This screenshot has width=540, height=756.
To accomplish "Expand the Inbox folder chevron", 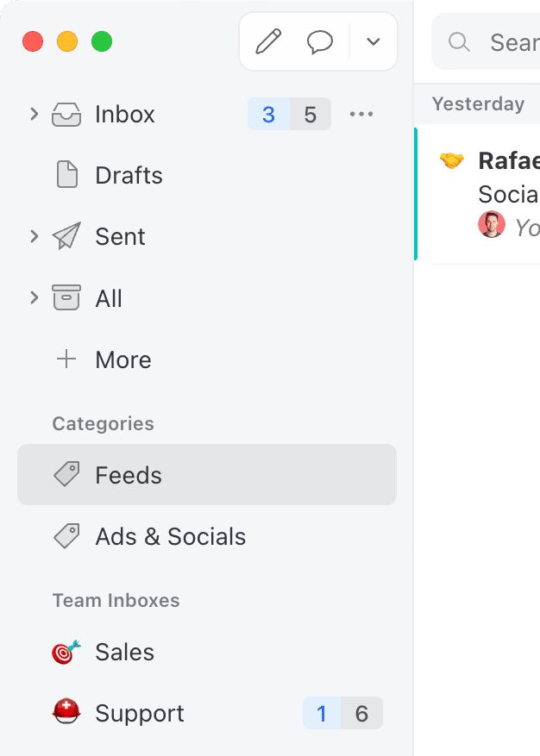I will (35, 114).
